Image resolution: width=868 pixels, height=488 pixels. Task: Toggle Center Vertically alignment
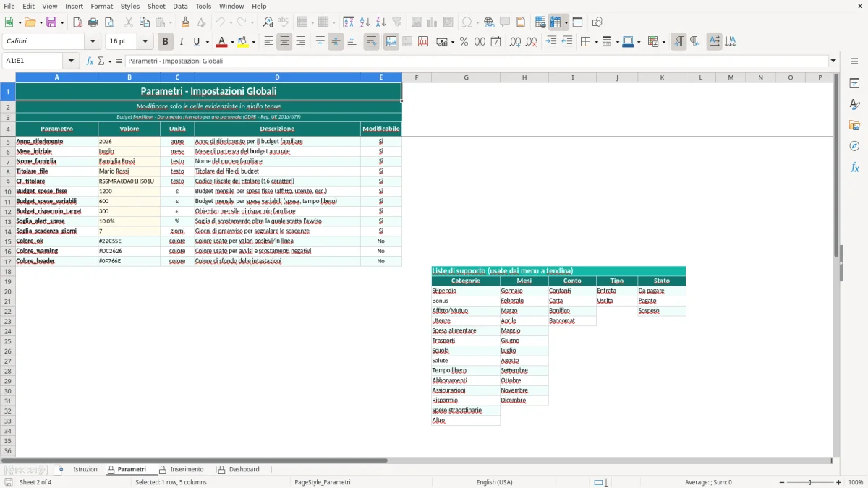336,42
